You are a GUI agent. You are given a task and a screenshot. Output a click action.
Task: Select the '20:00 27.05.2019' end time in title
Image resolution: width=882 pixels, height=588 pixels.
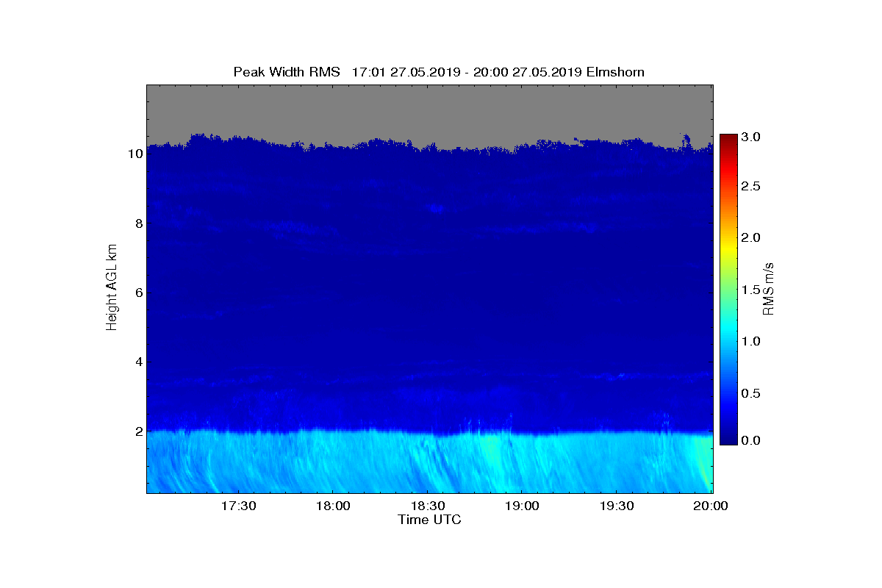(527, 71)
